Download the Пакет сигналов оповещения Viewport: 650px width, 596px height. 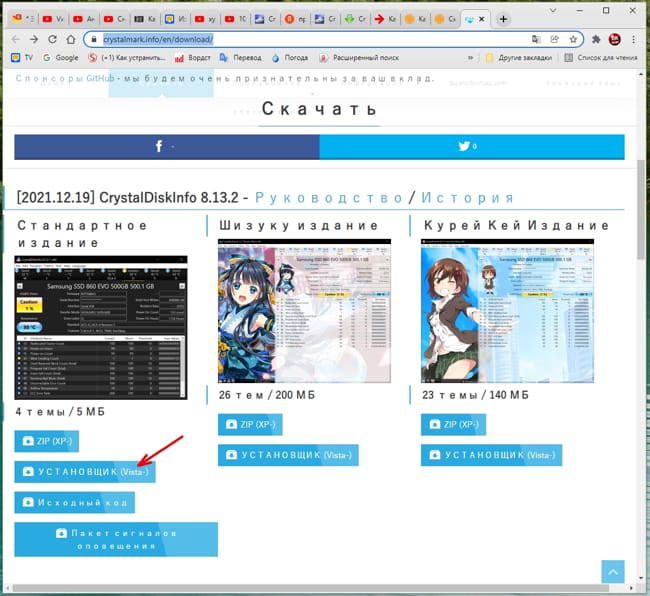(116, 539)
